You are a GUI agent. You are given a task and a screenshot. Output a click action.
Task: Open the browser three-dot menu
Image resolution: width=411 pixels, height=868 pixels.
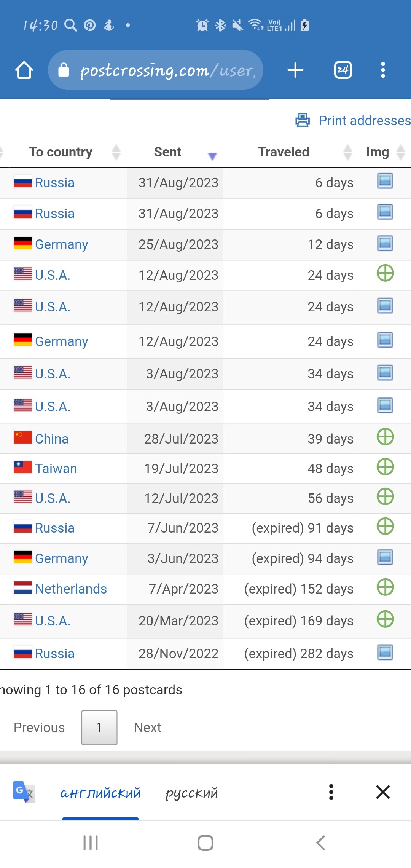[383, 70]
